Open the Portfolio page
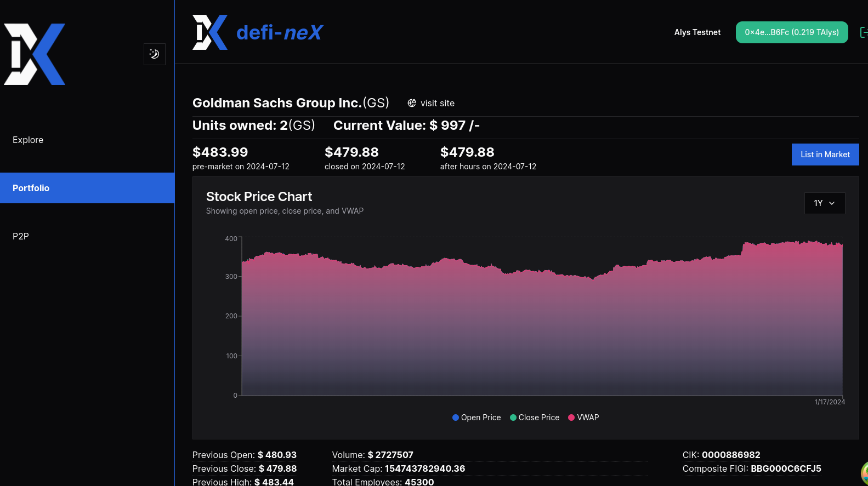This screenshot has width=868, height=486. (x=87, y=188)
